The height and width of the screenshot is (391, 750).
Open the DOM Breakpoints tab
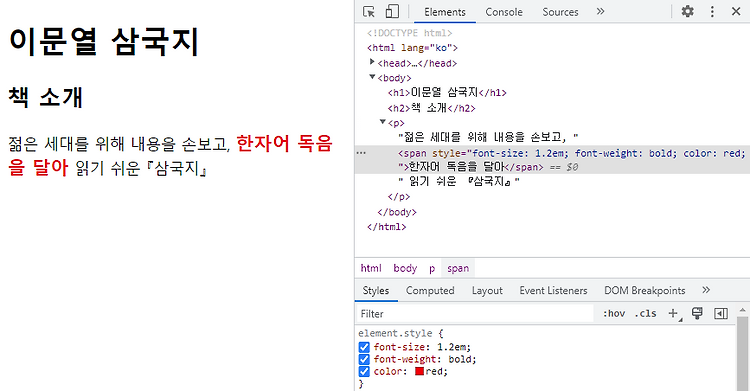click(644, 290)
